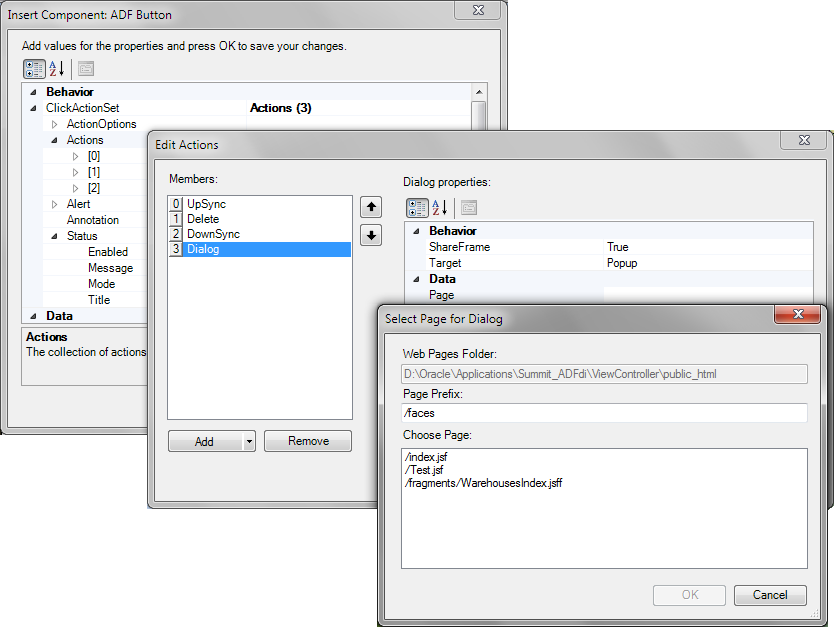Click Categorized view icon in Insert Component toolbar

pos(34,69)
